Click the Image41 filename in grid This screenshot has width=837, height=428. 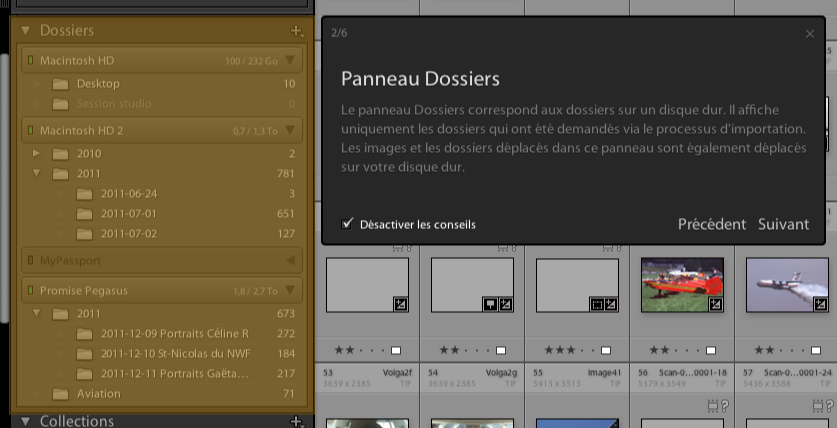click(x=605, y=372)
